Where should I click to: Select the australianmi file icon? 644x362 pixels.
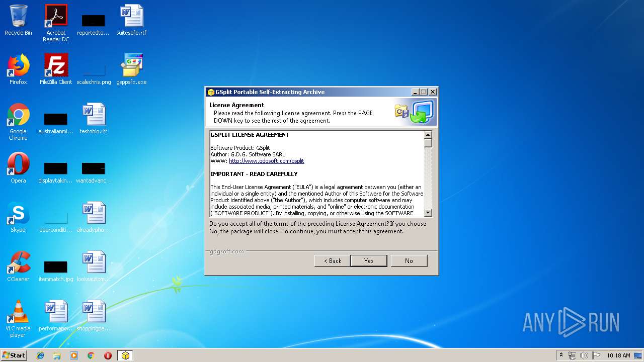(56, 123)
